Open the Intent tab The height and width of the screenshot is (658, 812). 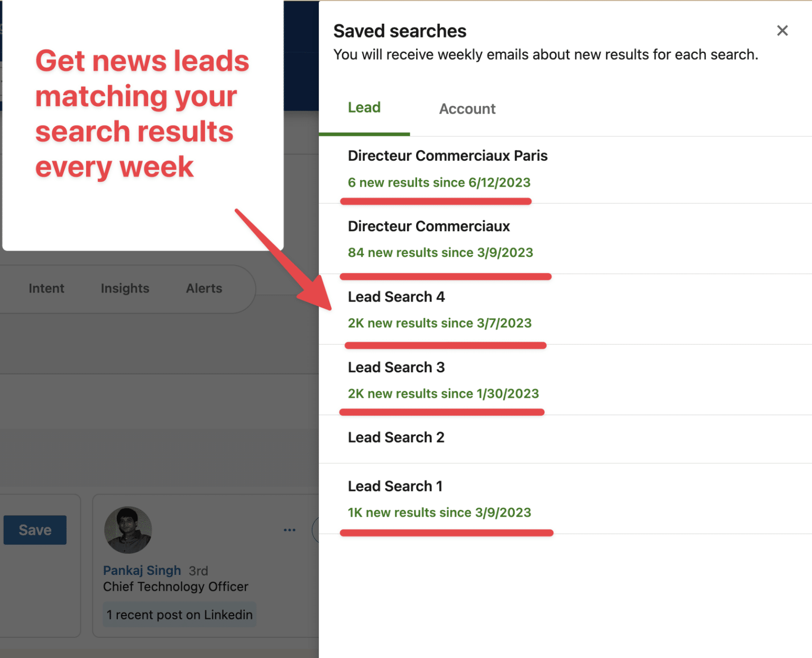click(x=46, y=288)
